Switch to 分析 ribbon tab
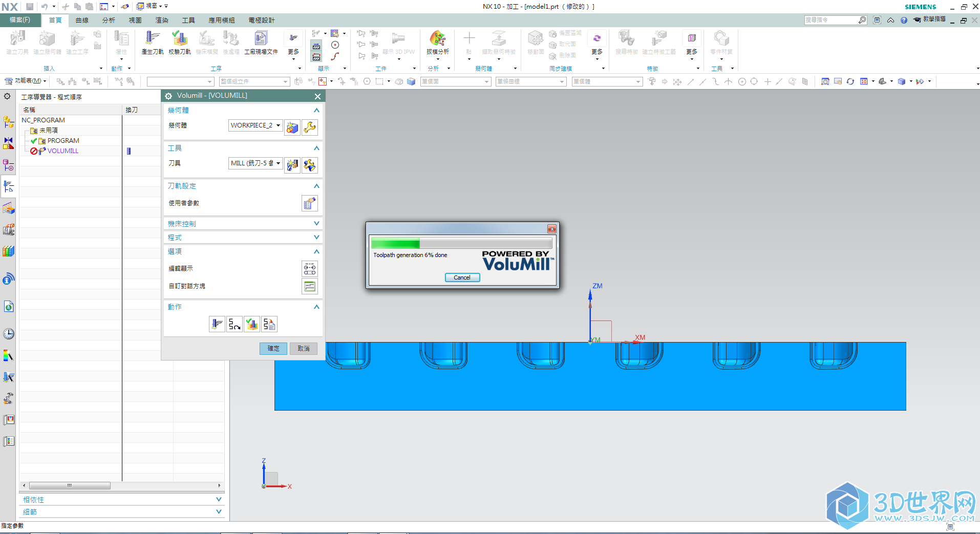This screenshot has height=534, width=980. 109,20
